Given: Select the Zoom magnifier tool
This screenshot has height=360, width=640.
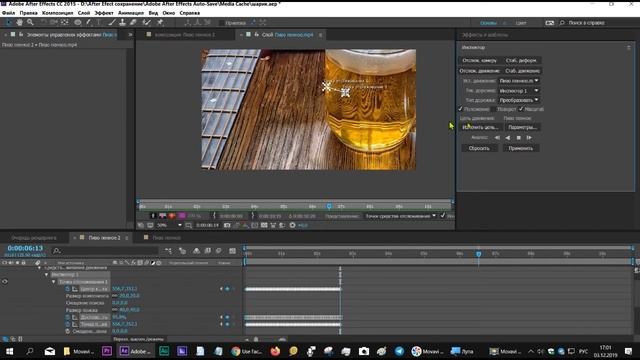Looking at the screenshot, I should pyautogui.click(x=30, y=22).
